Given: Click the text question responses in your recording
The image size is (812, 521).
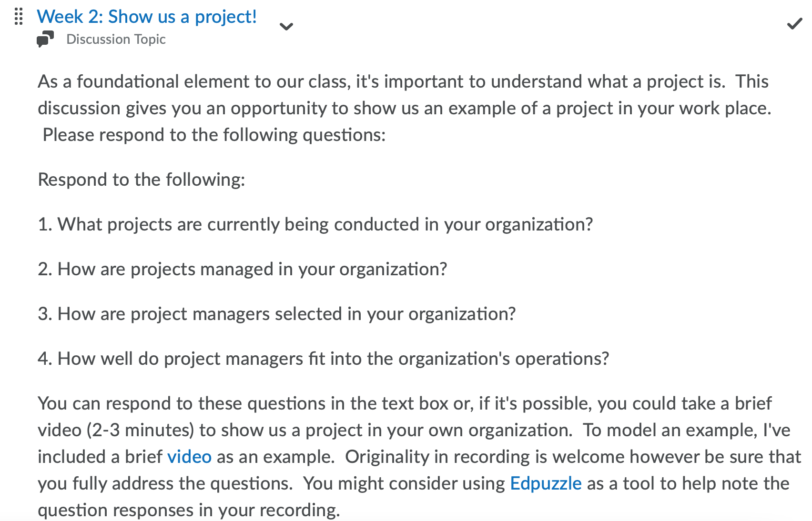Looking at the screenshot, I should (189, 510).
